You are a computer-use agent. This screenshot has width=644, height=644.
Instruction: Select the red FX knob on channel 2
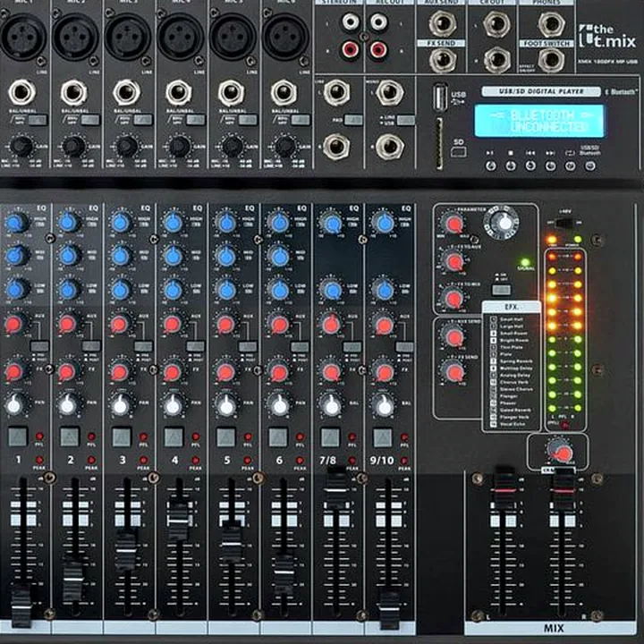click(x=67, y=372)
